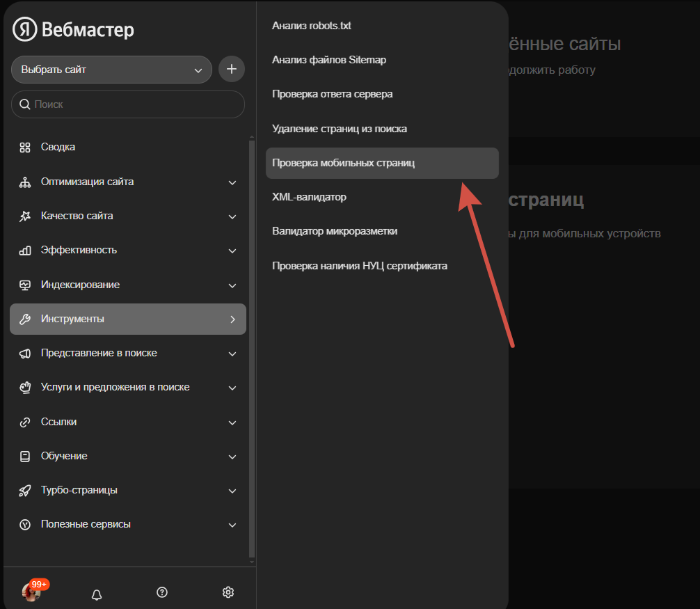700x609 pixels.
Task: Focus the Поиск search field
Action: click(127, 104)
